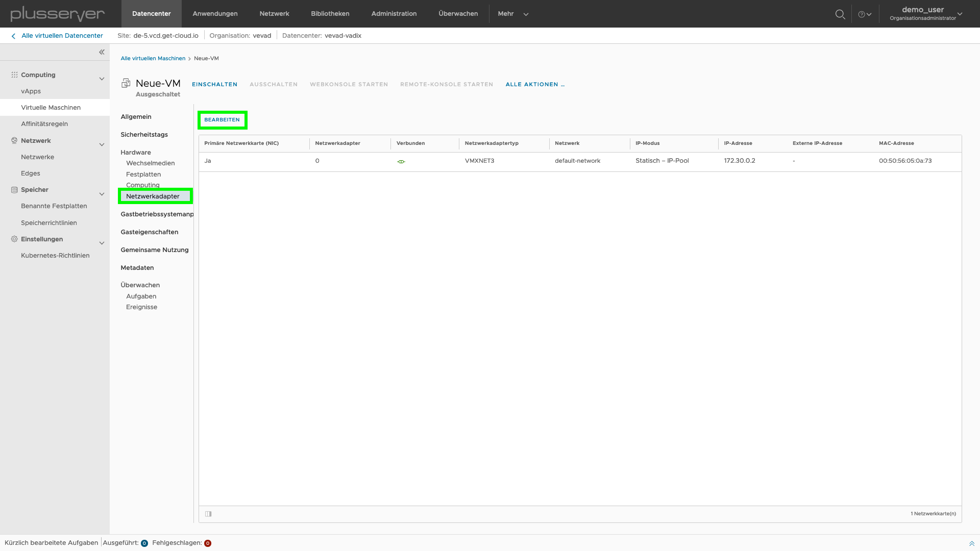Expand the ALLE AKTIONEN dropdown menu
Image resolution: width=980 pixels, height=551 pixels.
point(535,84)
